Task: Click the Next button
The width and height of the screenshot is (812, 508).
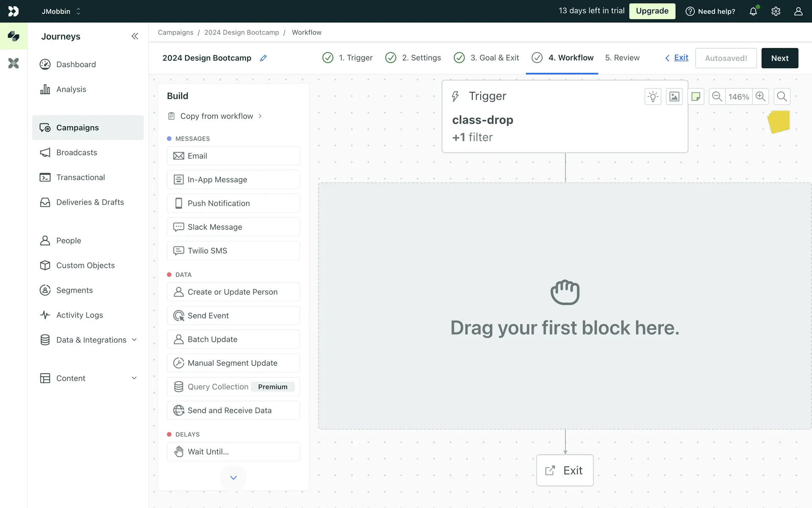Action: point(779,58)
